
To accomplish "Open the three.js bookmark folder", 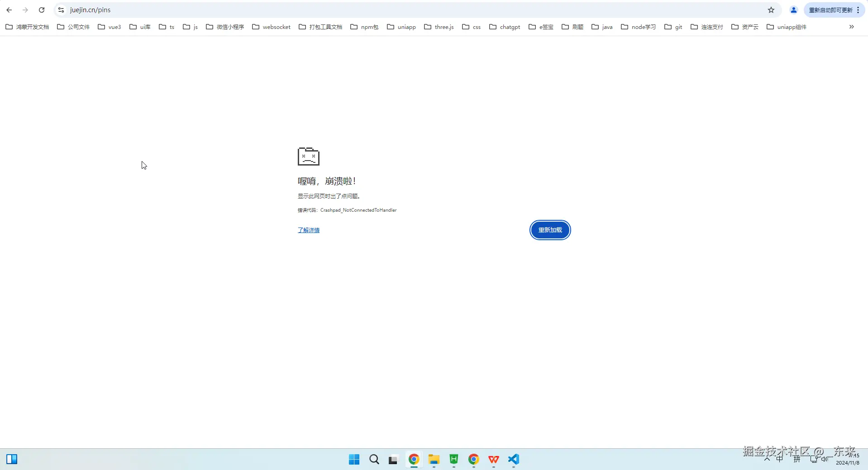I will tap(439, 27).
